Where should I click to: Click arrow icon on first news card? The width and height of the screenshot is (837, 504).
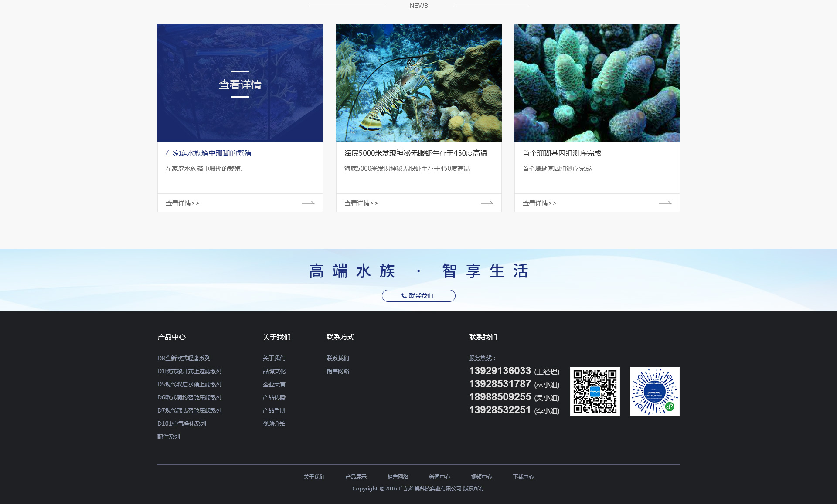click(x=308, y=203)
